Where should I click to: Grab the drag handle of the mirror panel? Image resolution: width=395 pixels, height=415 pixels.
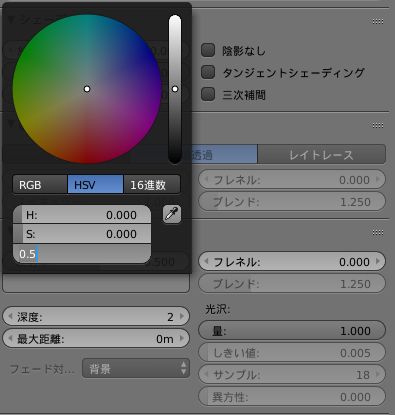click(377, 232)
